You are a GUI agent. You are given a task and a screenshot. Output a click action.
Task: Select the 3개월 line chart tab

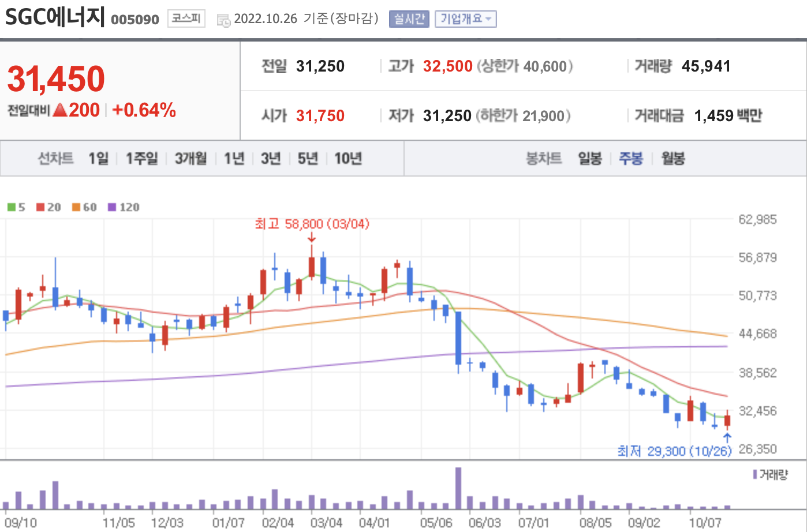pyautogui.click(x=191, y=158)
